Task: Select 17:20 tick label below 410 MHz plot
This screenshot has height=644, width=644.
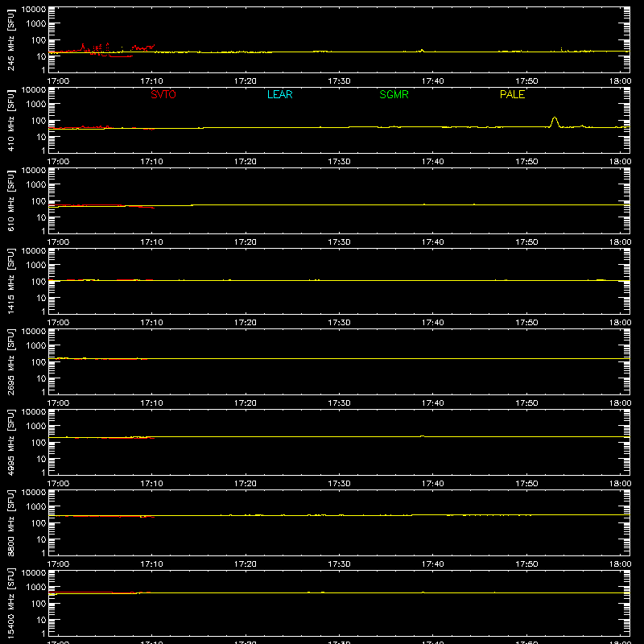Action: click(246, 162)
